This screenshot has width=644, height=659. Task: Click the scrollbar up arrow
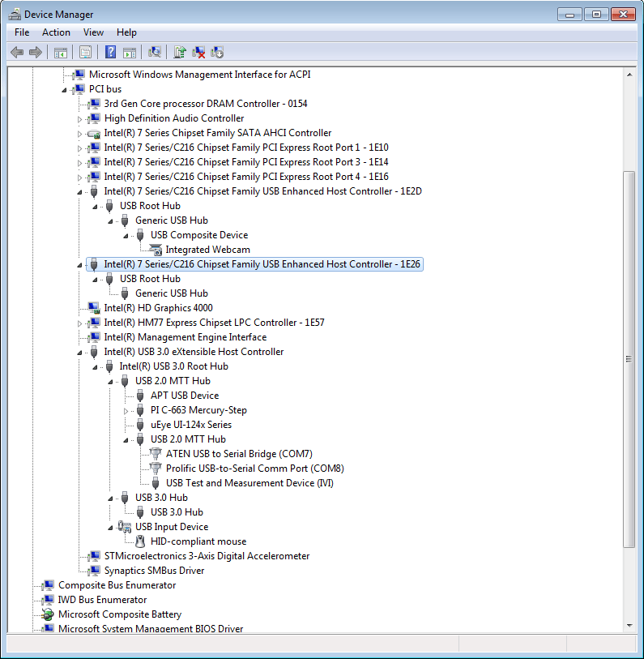click(x=629, y=75)
